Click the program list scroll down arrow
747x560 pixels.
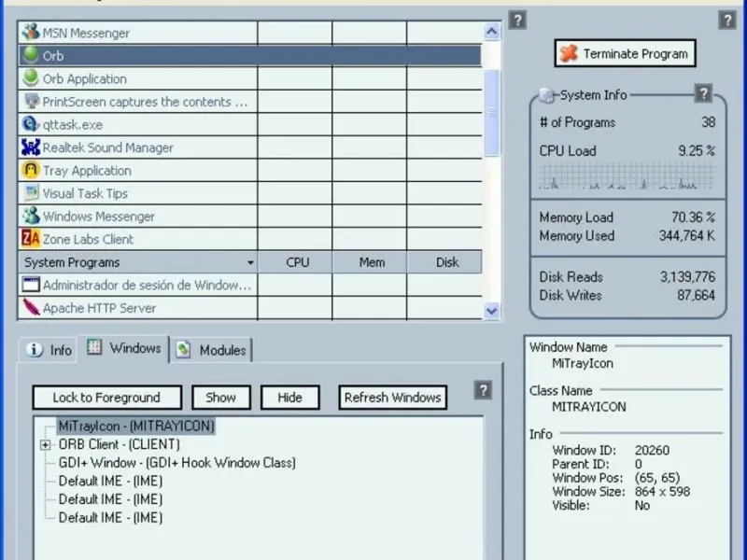tap(492, 311)
